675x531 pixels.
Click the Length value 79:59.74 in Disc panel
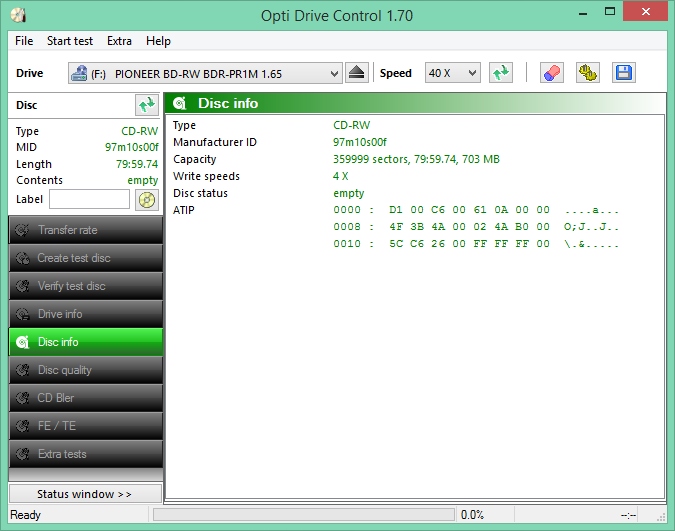click(x=137, y=164)
